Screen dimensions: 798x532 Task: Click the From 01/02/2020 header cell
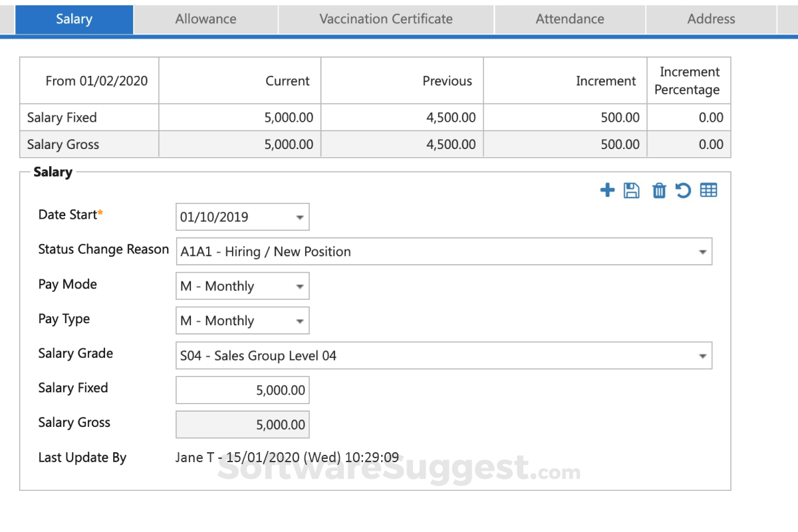tap(88, 80)
